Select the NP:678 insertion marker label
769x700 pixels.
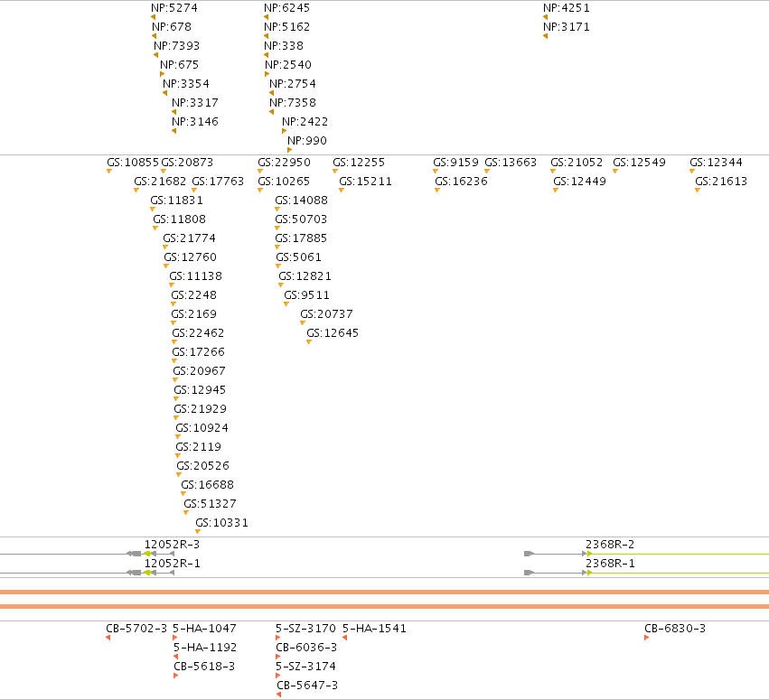pyautogui.click(x=172, y=27)
